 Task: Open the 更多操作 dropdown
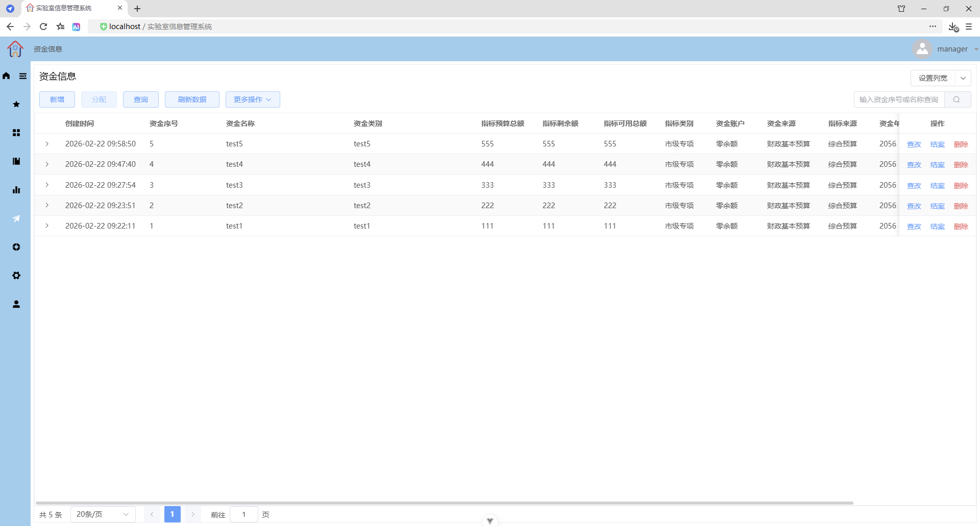253,99
